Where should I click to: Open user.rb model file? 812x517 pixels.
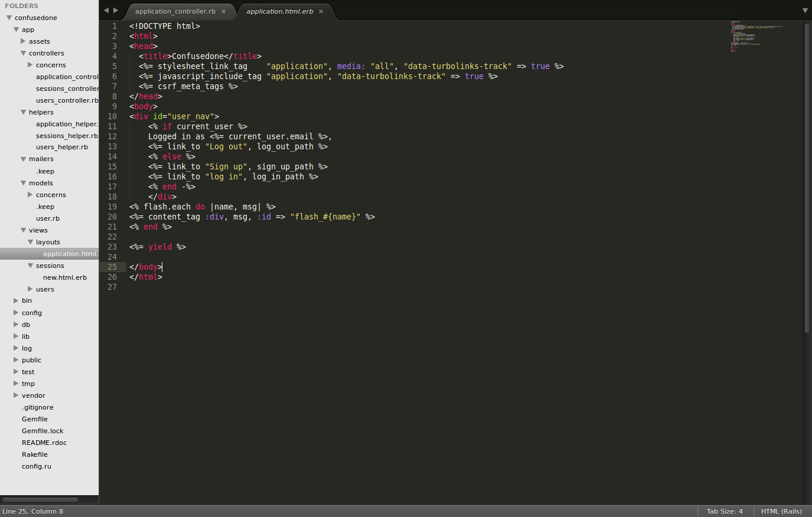point(48,218)
